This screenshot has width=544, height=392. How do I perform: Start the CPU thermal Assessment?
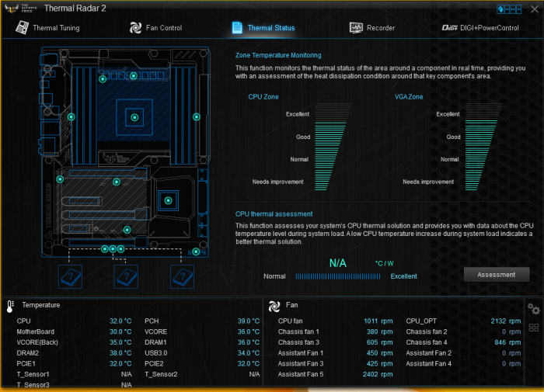coord(497,275)
